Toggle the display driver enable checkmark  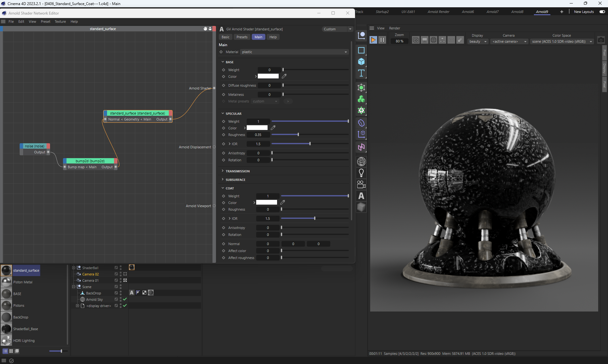[x=125, y=305]
